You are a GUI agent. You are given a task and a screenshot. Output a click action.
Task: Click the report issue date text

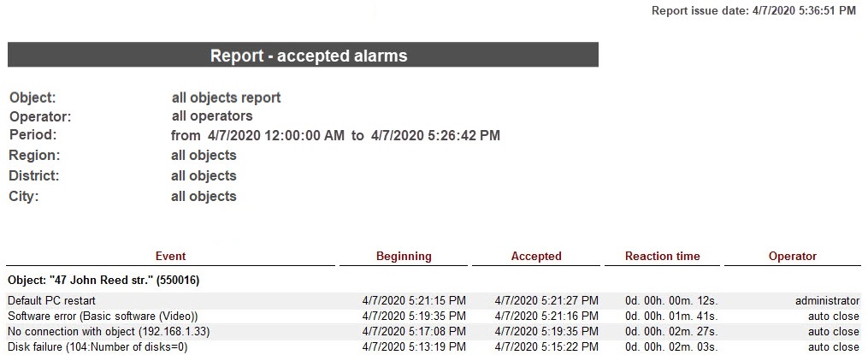[753, 11]
